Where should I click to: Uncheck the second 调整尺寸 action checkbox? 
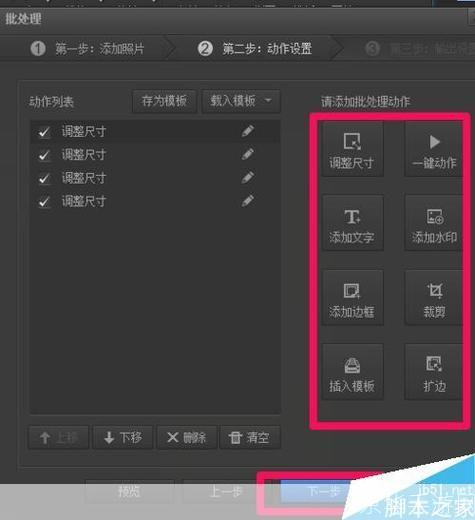coord(44,155)
